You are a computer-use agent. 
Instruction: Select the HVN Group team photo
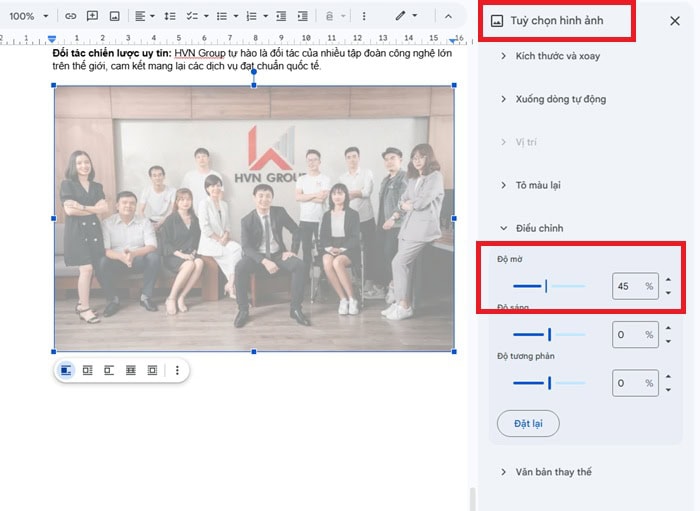coord(254,218)
